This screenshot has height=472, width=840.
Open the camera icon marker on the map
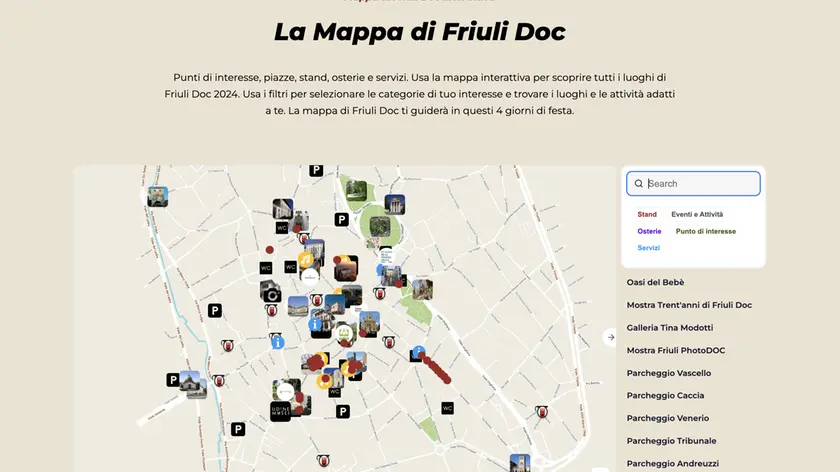(272, 295)
